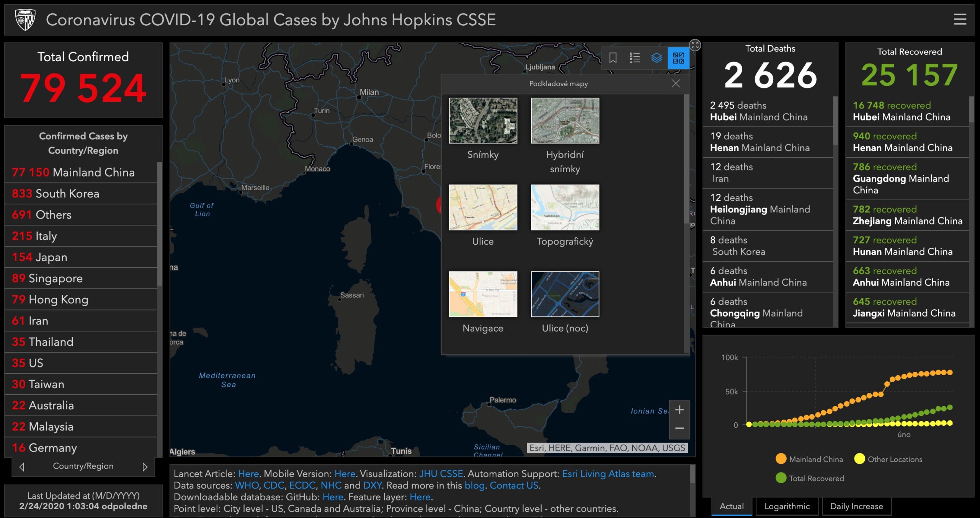Viewport: 980px width, 518px height.
Task: Click Heilongjiang row in deaths list
Action: 768,209
